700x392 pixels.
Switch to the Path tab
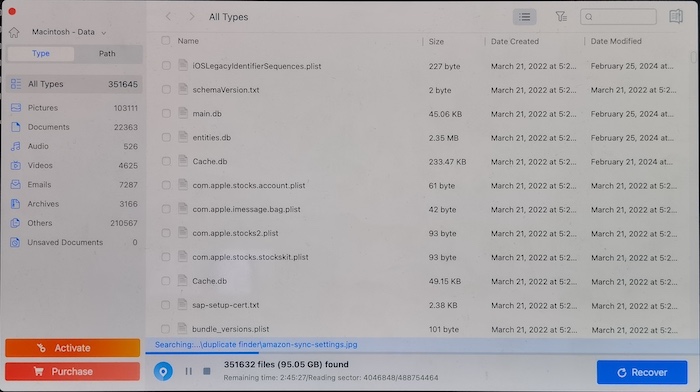tap(107, 54)
